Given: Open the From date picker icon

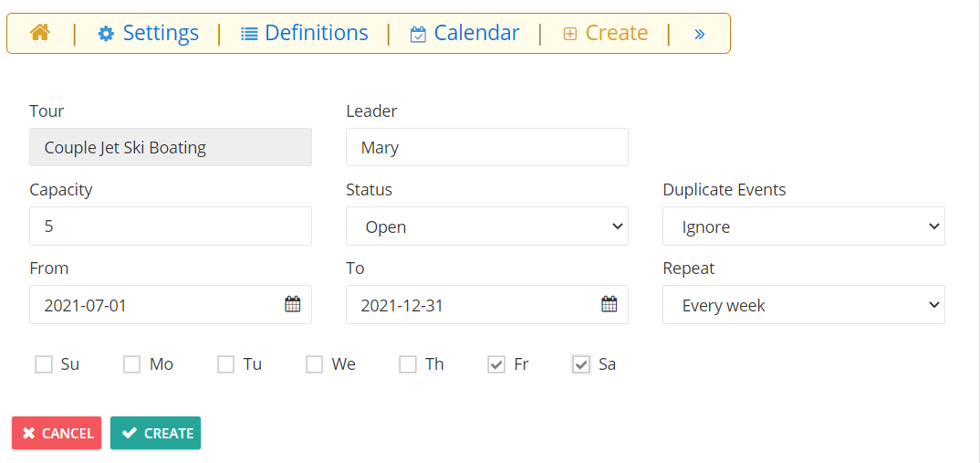Looking at the screenshot, I should [293, 305].
